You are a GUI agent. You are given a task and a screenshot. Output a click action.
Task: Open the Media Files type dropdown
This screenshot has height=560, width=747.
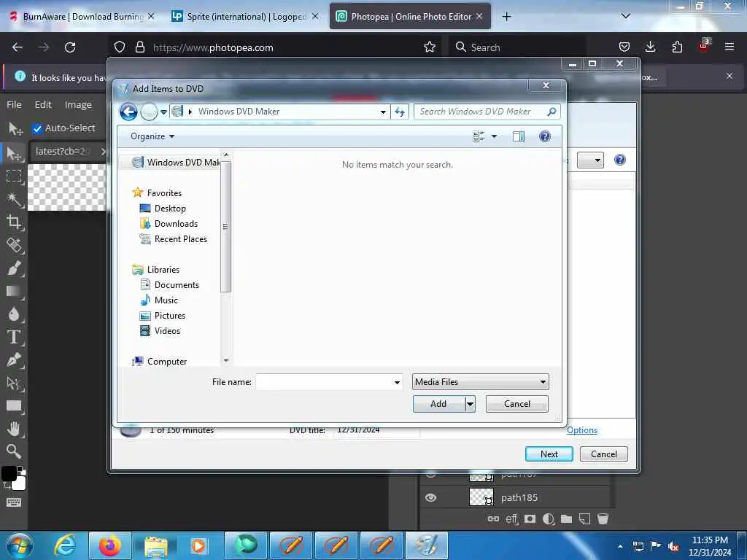[480, 382]
